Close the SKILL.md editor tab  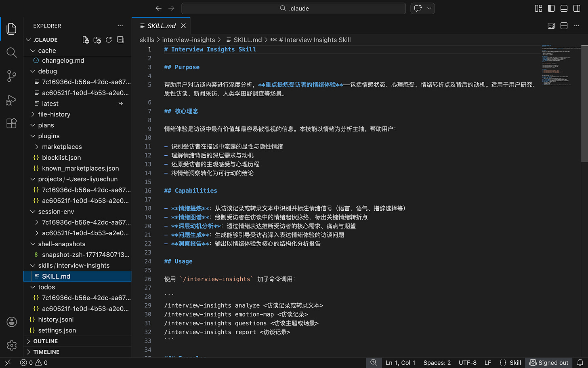point(183,26)
